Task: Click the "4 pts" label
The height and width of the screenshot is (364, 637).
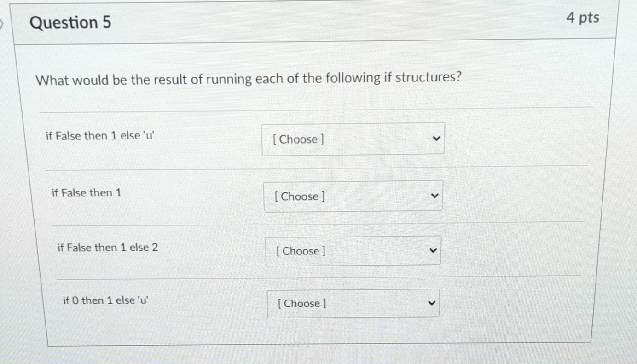Action: pyautogui.click(x=583, y=17)
